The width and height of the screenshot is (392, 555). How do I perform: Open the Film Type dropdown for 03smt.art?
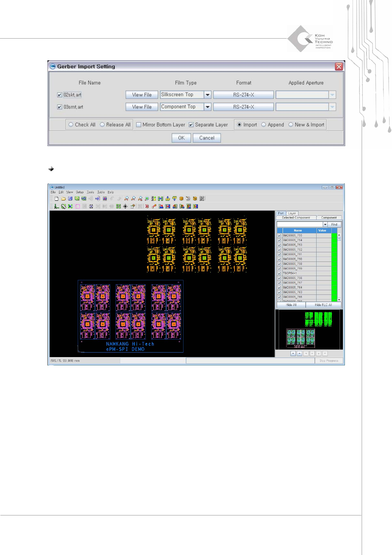click(x=208, y=107)
